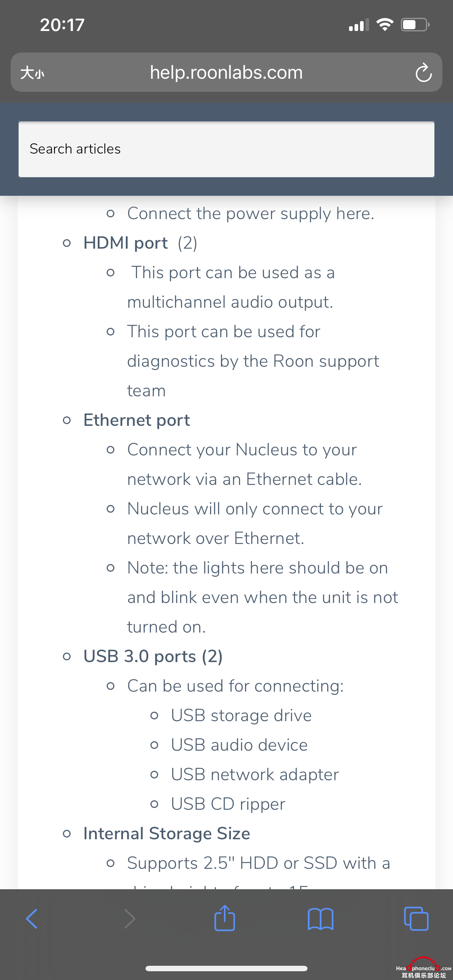Select the Ethernet port heading
The height and width of the screenshot is (980, 453).
pyautogui.click(x=137, y=420)
